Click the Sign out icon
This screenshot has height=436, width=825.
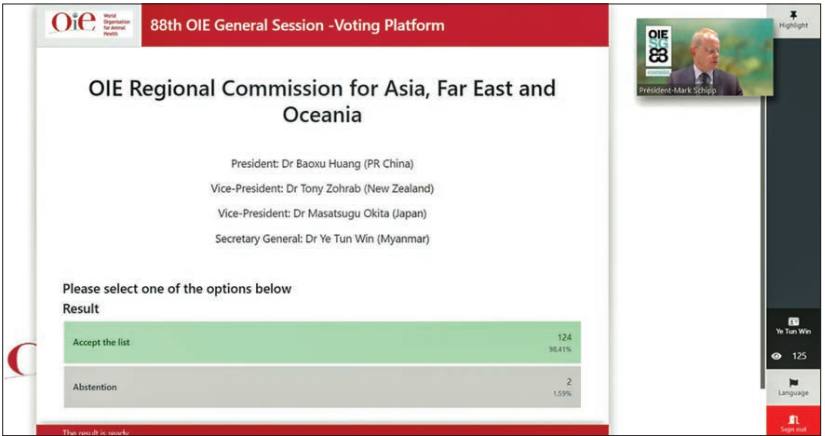[793, 419]
